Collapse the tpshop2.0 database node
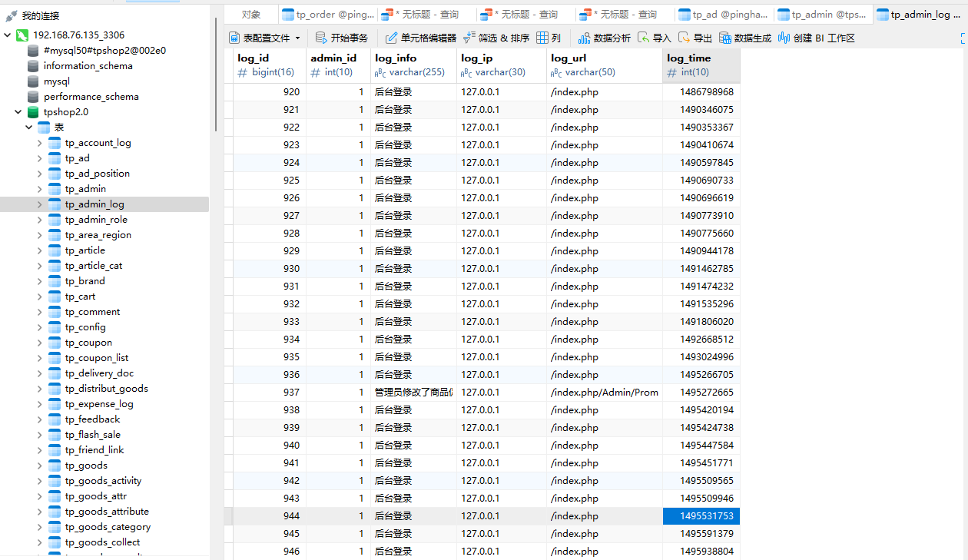 [18, 112]
